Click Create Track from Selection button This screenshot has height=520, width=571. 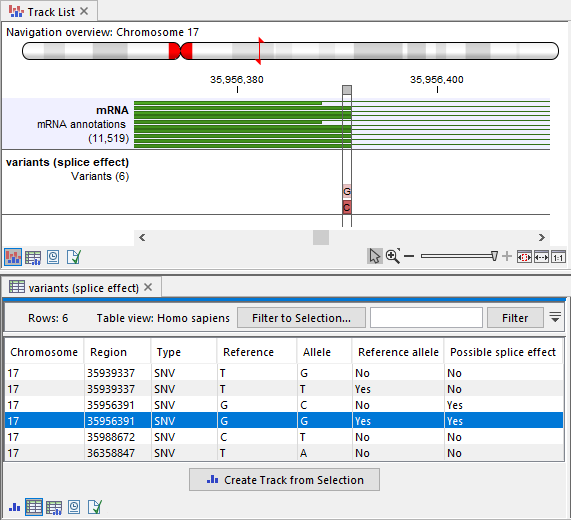(x=284, y=480)
